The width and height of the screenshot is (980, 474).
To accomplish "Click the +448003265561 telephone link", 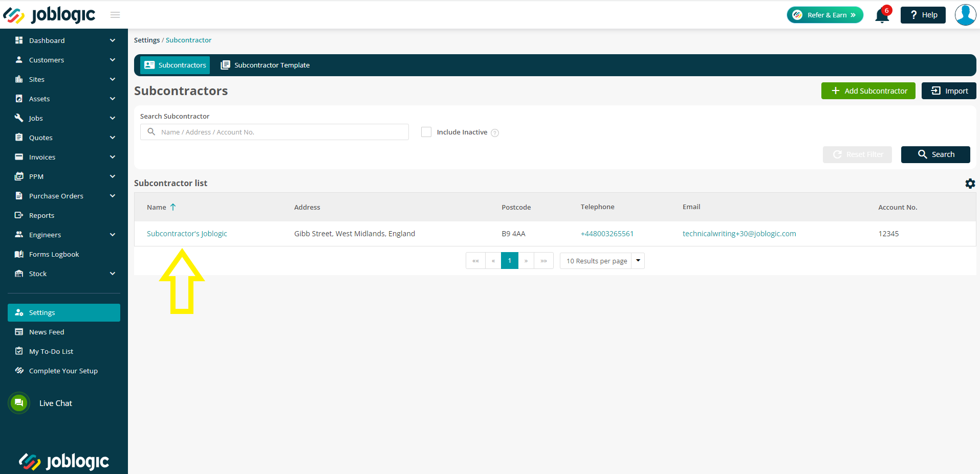I will coord(607,234).
